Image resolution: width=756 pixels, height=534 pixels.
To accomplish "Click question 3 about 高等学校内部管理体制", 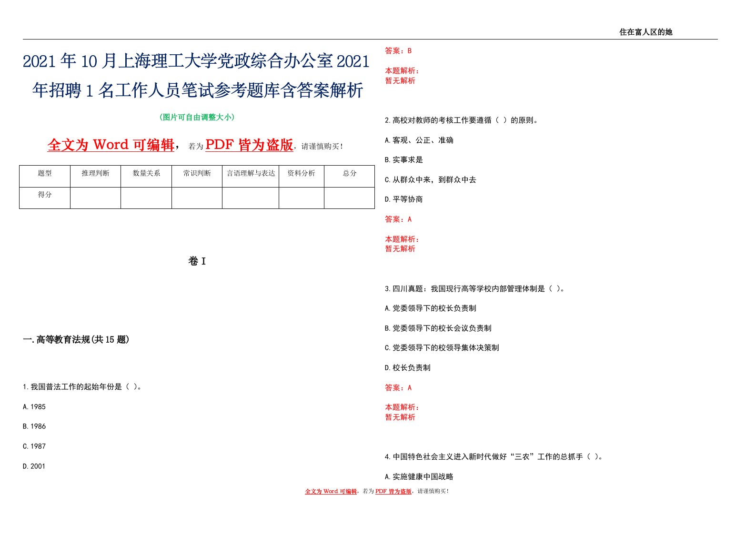I will coord(475,289).
